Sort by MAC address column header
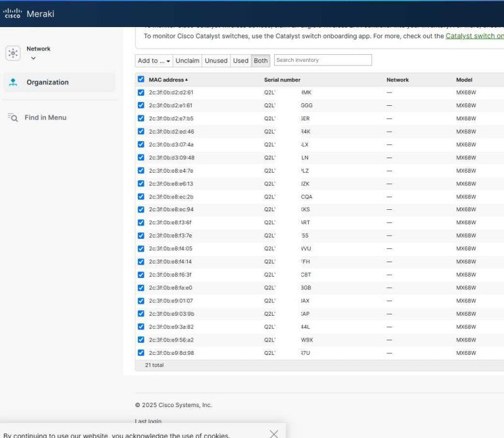Viewport: 504px width, 438px height. click(x=168, y=80)
